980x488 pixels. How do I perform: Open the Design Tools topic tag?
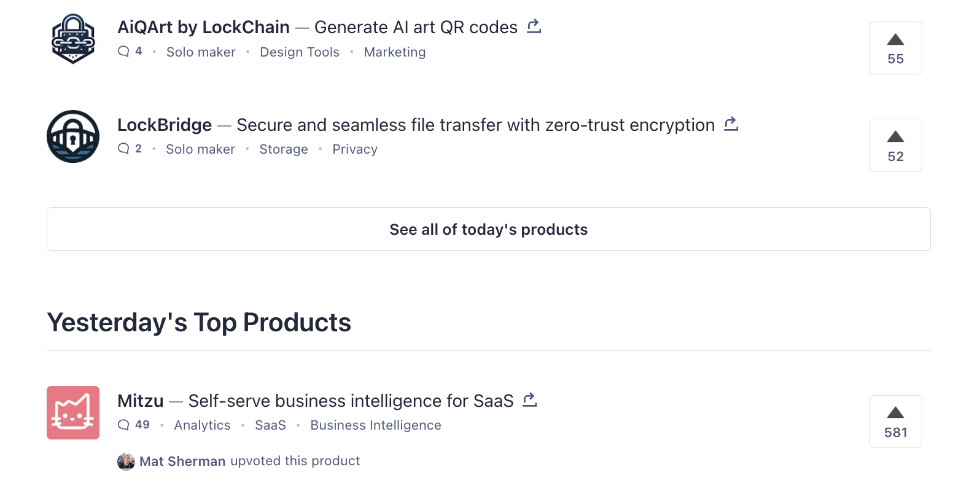click(x=300, y=52)
